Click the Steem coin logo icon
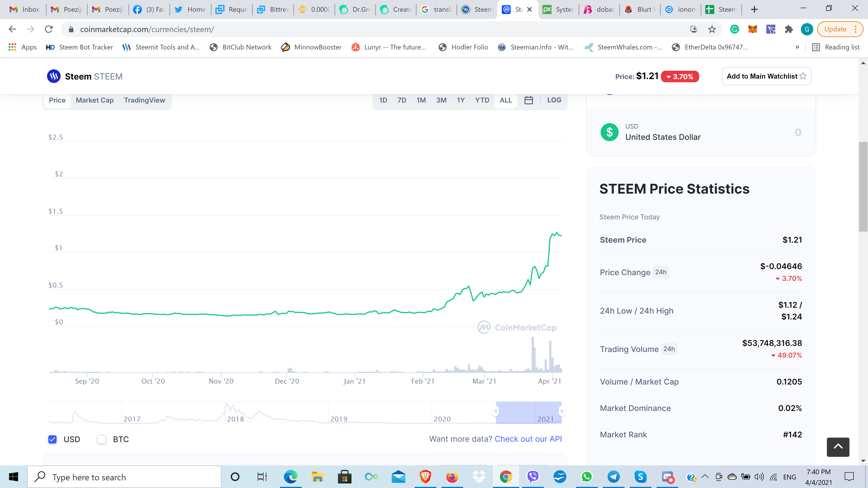This screenshot has height=488, width=868. coord(54,76)
